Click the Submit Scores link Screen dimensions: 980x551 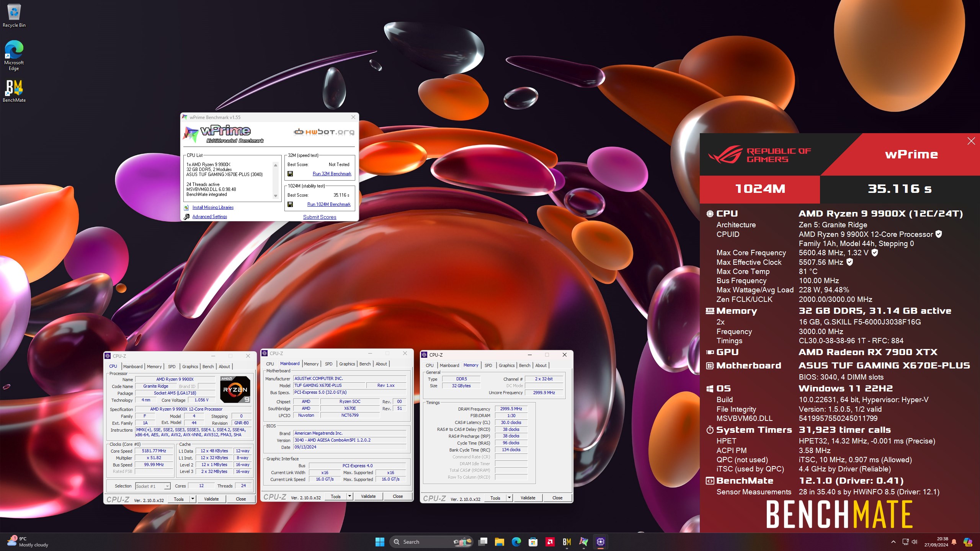coord(320,217)
